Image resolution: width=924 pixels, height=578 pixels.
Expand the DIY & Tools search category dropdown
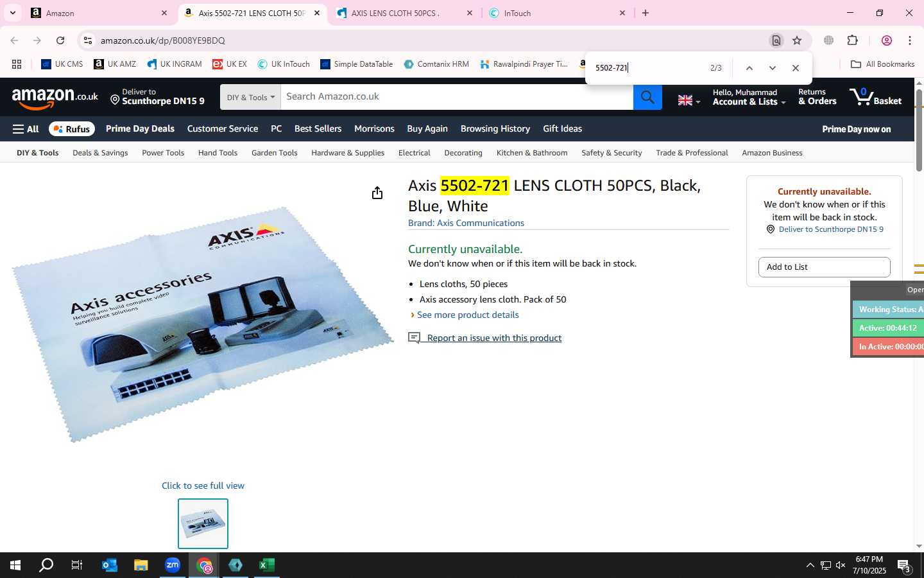pyautogui.click(x=250, y=97)
